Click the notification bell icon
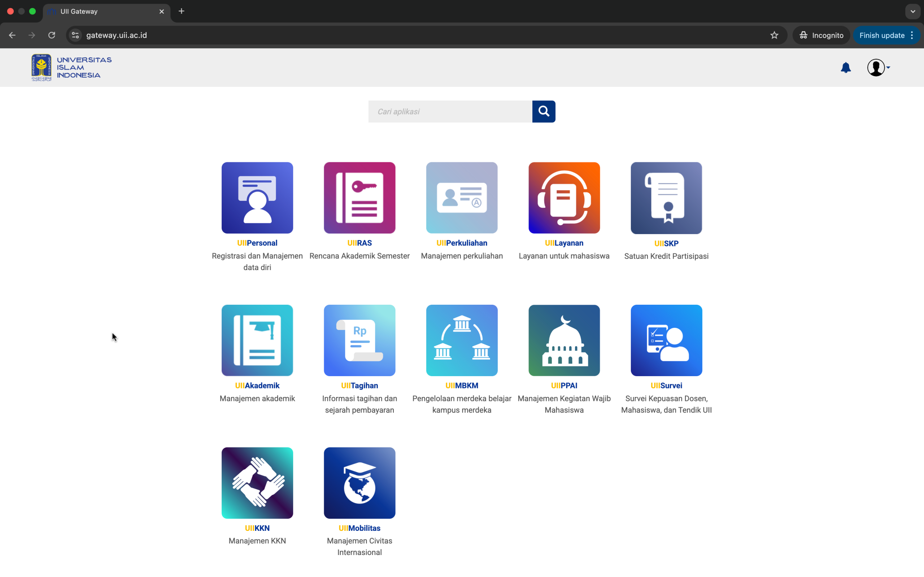924x577 pixels. pos(846,67)
